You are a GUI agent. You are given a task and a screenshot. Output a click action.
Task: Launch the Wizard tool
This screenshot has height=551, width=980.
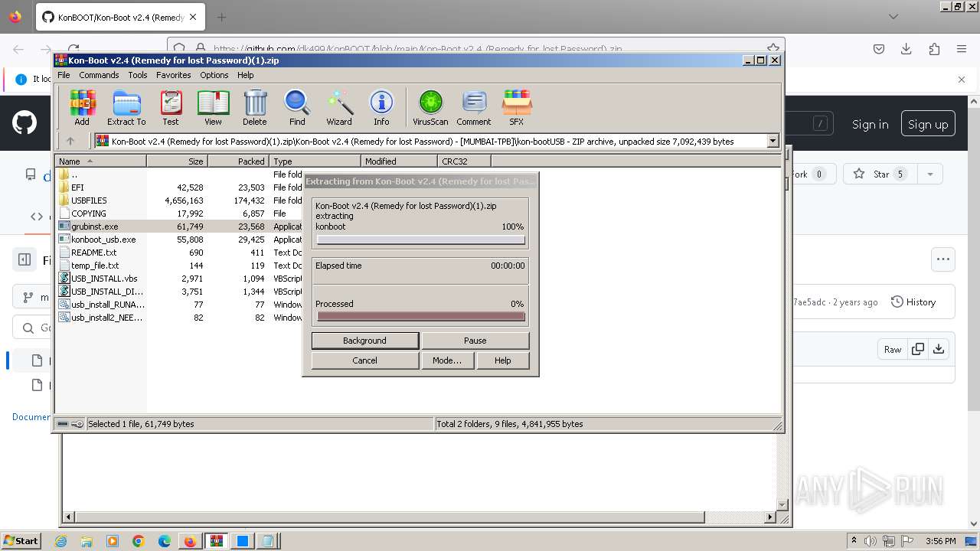pyautogui.click(x=339, y=107)
